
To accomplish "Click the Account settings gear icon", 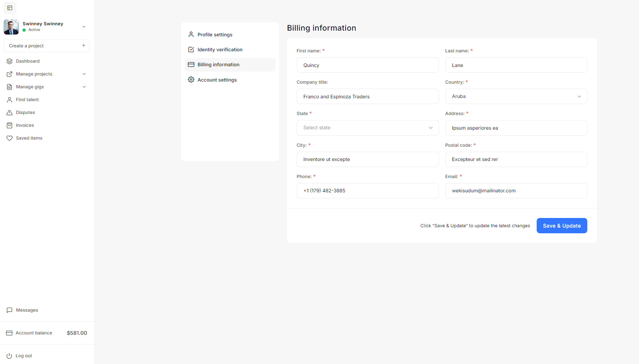I will [x=191, y=80].
